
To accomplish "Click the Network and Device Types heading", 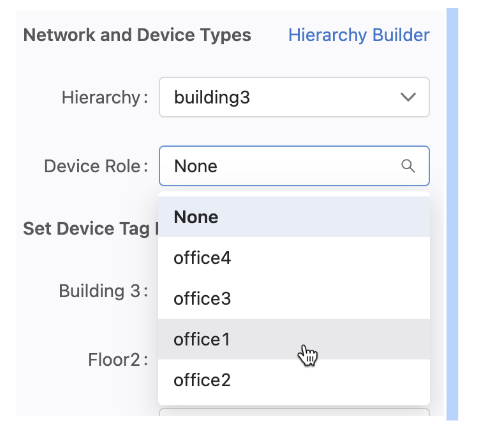I will click(137, 35).
